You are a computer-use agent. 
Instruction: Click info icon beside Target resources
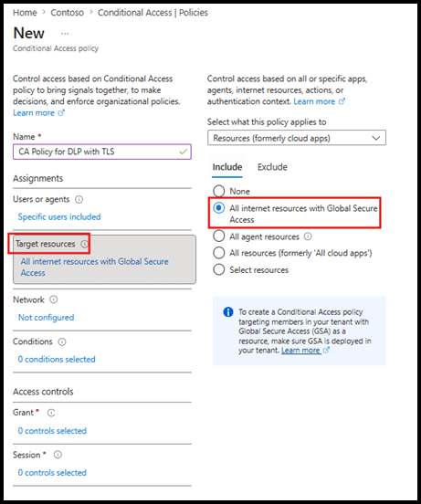pos(84,245)
